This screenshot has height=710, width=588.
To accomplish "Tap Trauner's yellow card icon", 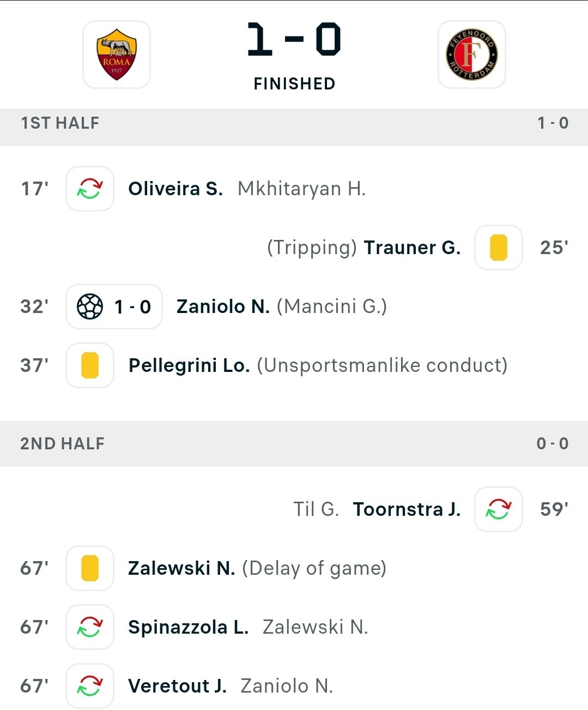I will coord(499,248).
